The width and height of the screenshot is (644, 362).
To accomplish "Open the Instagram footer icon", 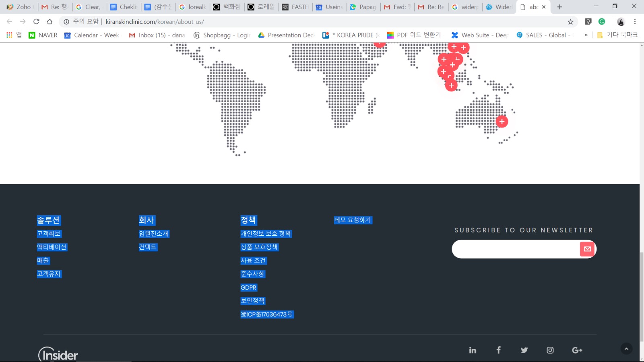I will pyautogui.click(x=550, y=350).
